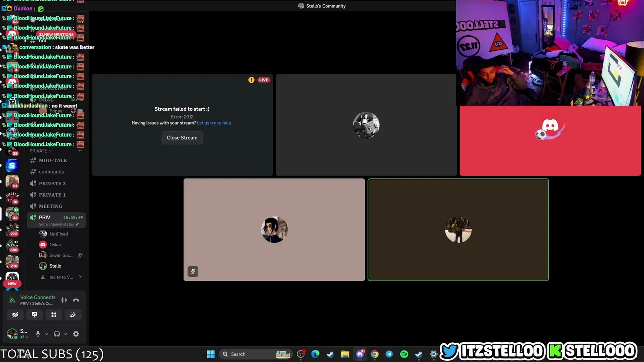Screen dimensions: 644x362
Task: Disconnect from voice with the hang-up icon
Action: tap(76, 300)
